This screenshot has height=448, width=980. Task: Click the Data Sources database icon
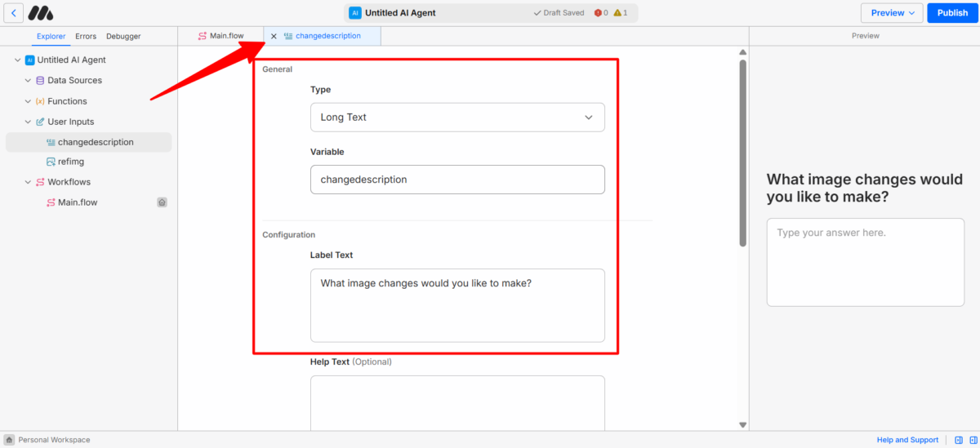pos(40,81)
